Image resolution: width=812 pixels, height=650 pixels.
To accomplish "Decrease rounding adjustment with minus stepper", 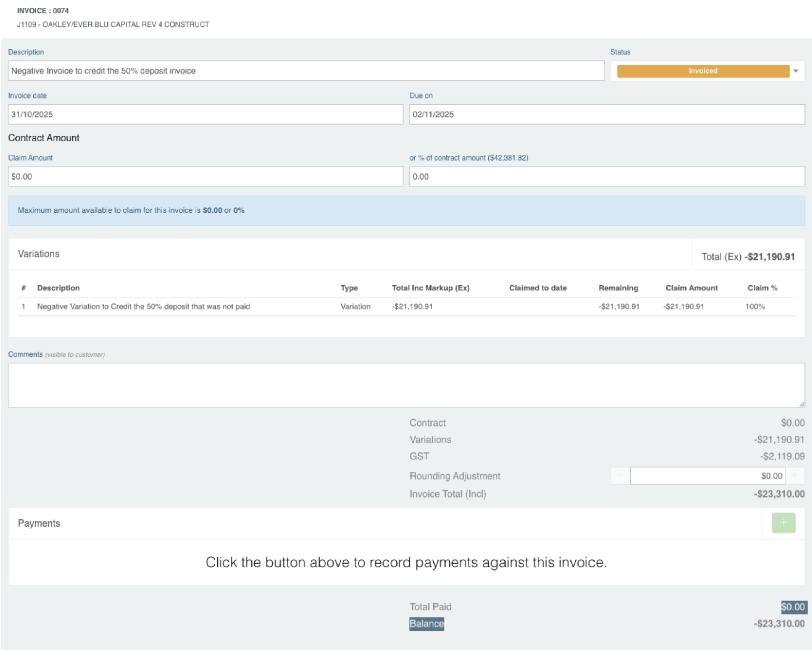I will (x=620, y=475).
